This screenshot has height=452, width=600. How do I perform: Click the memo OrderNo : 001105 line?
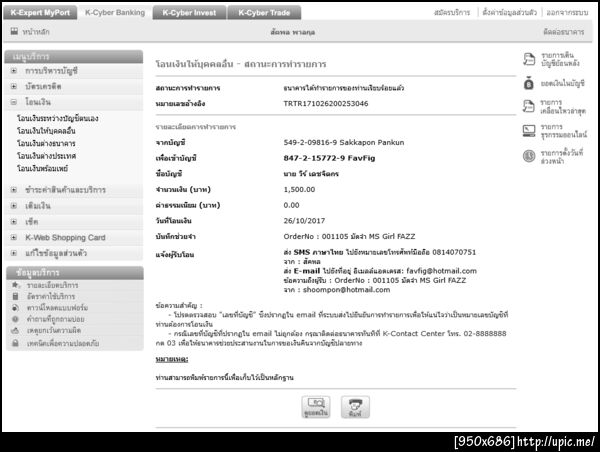[x=349, y=237]
